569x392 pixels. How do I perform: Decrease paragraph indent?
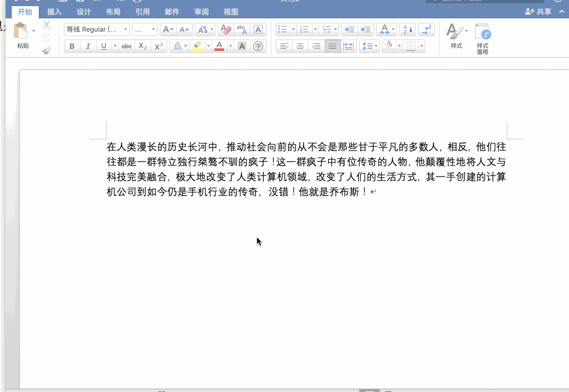[350, 29]
